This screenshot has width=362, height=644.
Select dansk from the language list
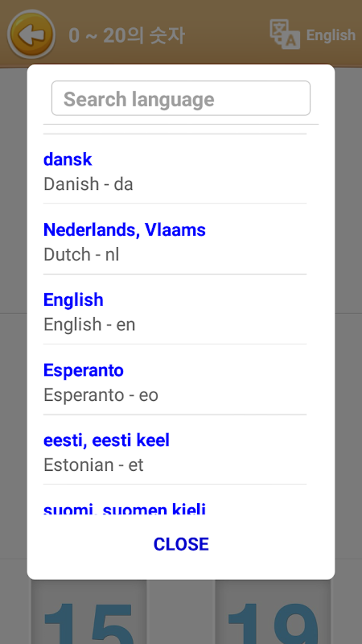tap(67, 159)
